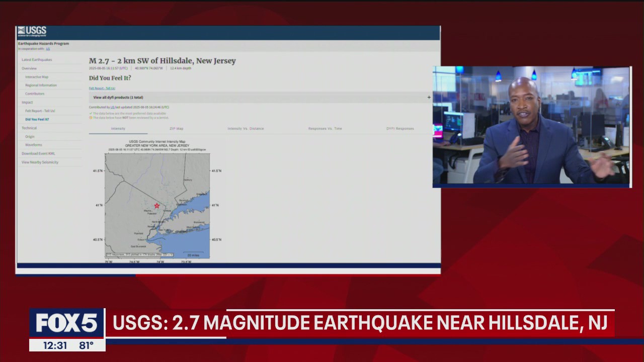Click Download Event KML

38,153
